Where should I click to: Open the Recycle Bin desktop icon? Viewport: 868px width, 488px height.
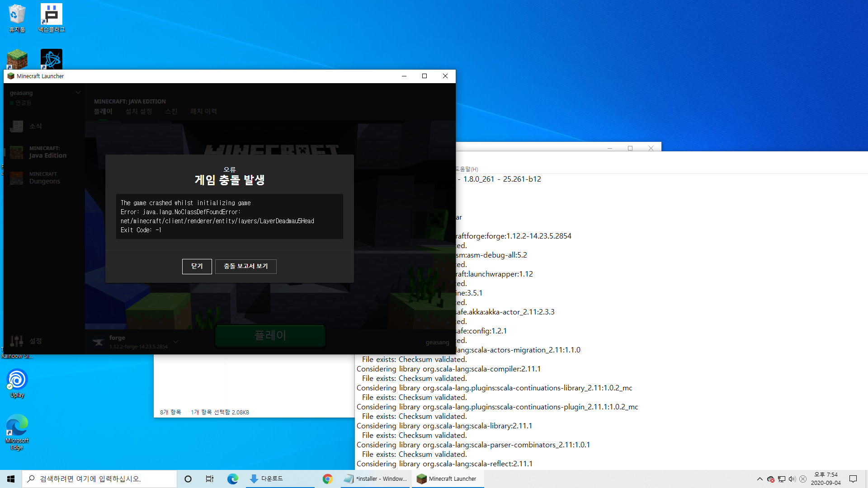pyautogui.click(x=17, y=18)
